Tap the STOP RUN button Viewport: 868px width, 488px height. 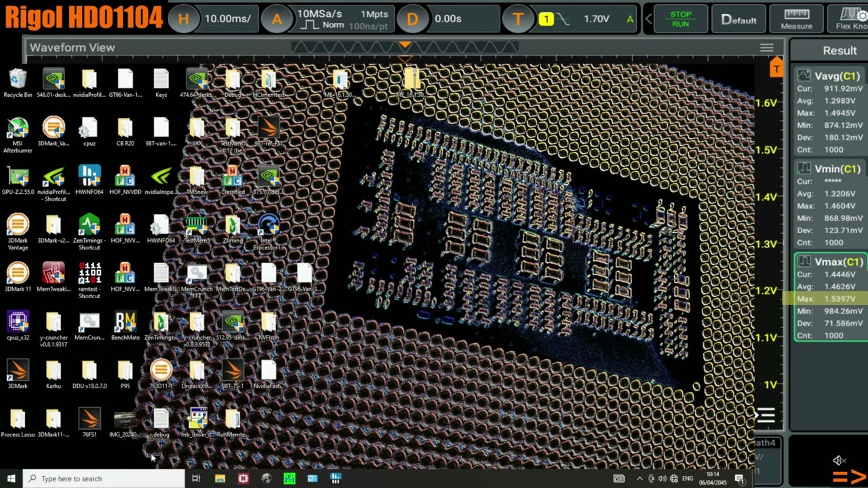[680, 19]
